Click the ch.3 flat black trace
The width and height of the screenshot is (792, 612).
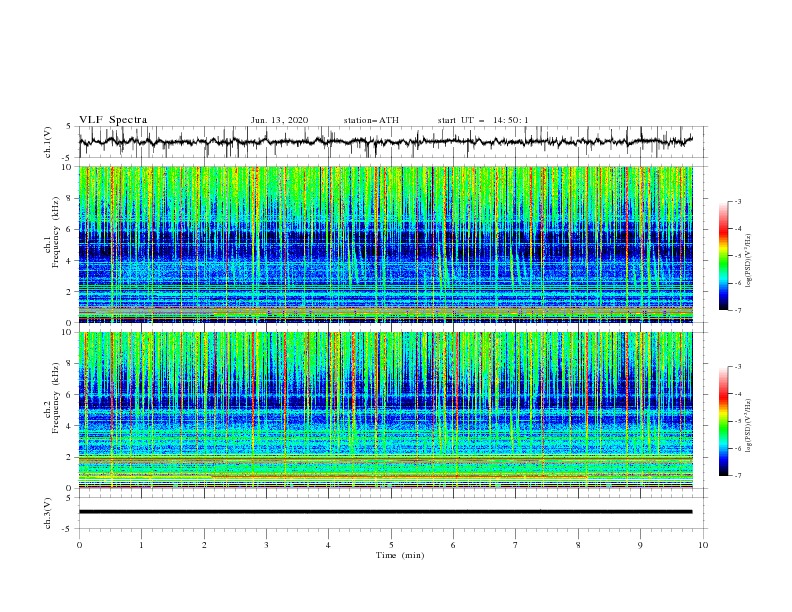[x=385, y=512]
